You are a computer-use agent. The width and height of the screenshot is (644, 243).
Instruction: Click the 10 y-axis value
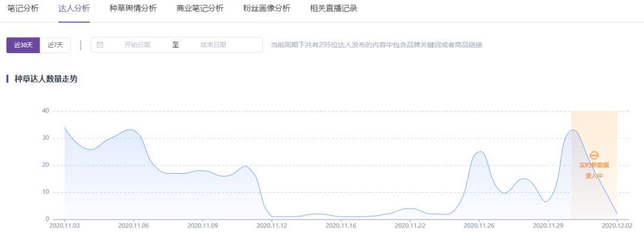click(x=45, y=192)
